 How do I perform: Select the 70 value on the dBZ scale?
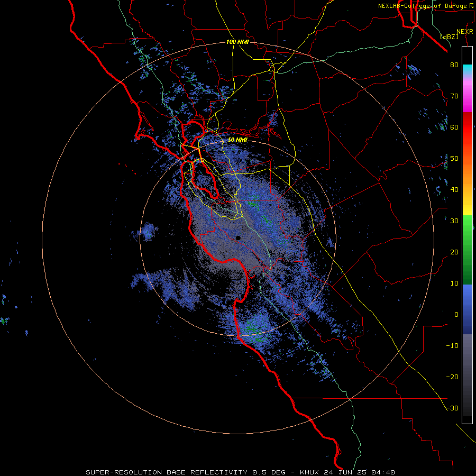[x=454, y=96]
